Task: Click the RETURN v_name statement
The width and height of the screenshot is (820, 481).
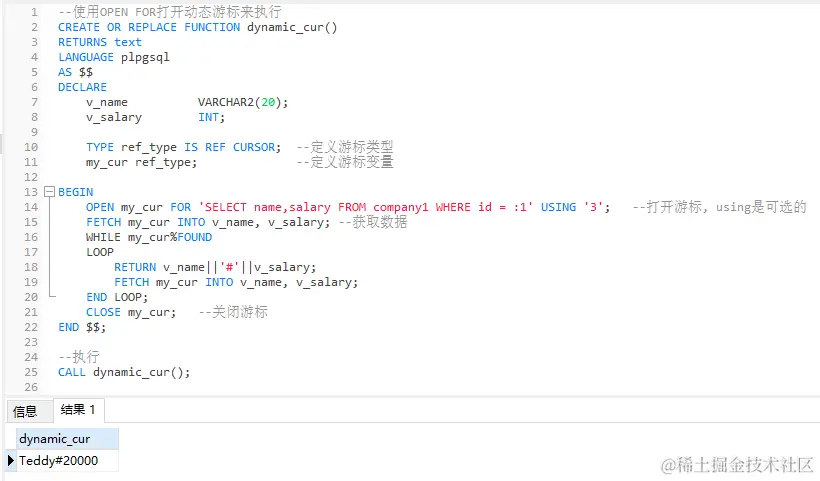Action: tap(215, 267)
